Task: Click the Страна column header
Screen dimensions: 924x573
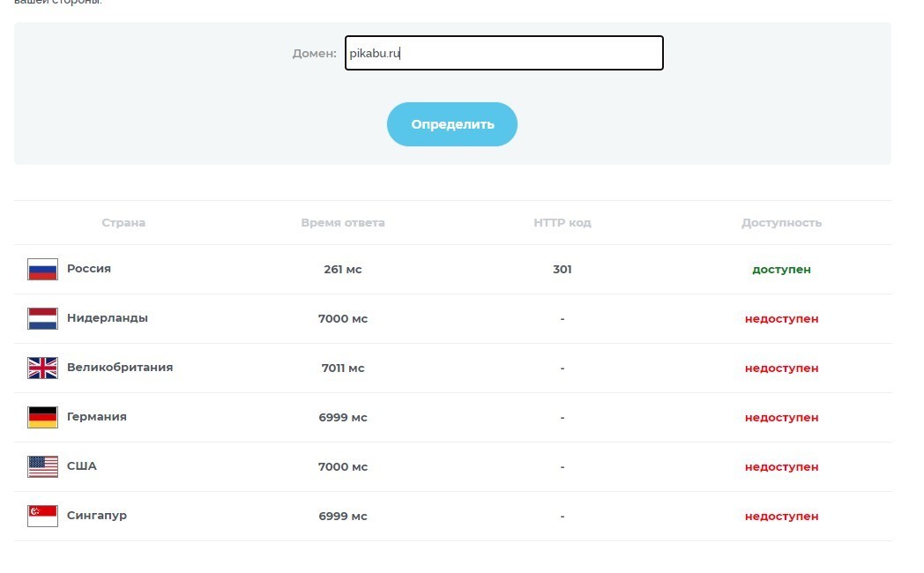Action: 123,223
